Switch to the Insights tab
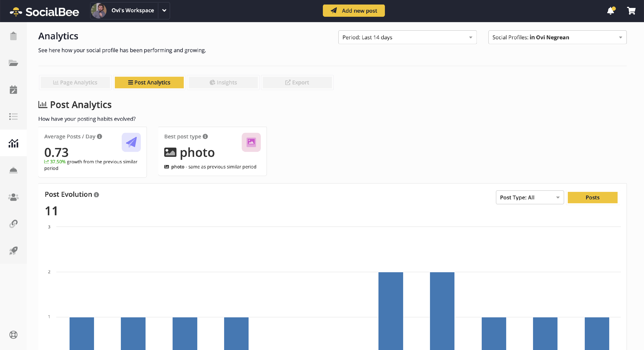644x350 pixels. (223, 82)
